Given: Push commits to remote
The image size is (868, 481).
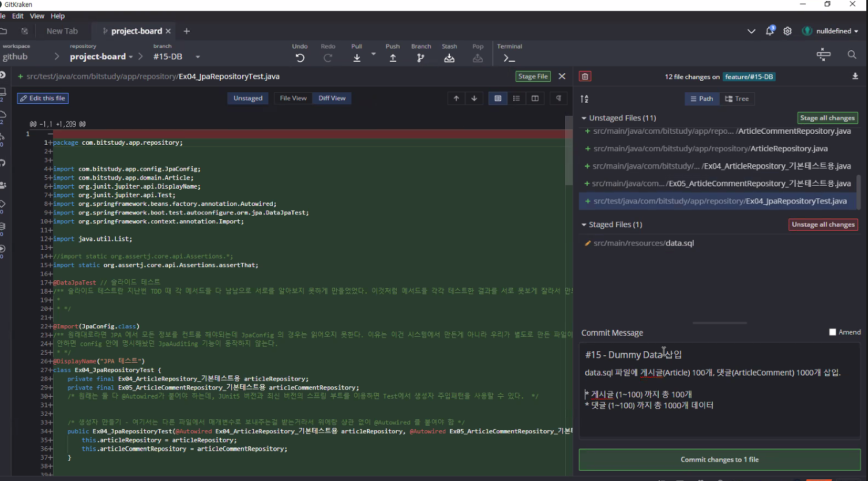Looking at the screenshot, I should [393, 53].
